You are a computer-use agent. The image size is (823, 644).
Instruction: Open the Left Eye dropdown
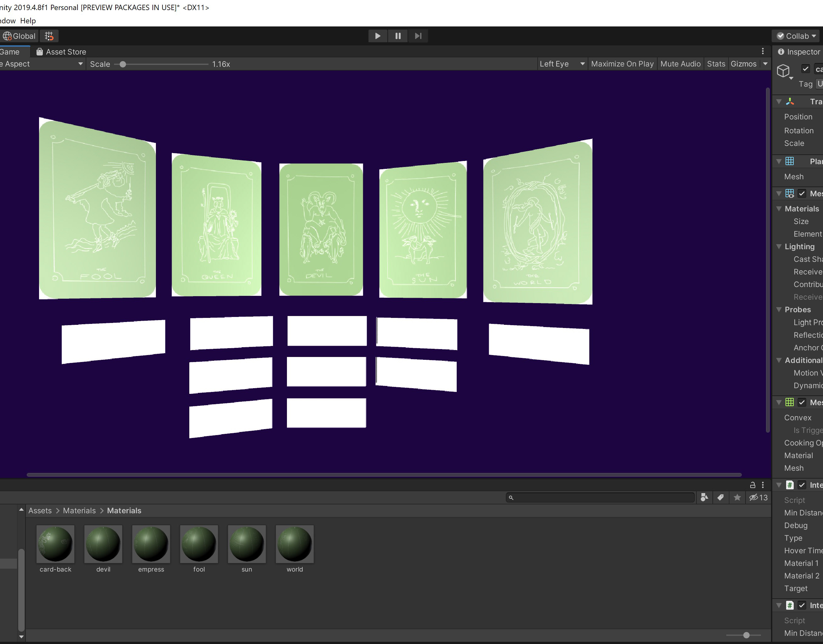562,64
